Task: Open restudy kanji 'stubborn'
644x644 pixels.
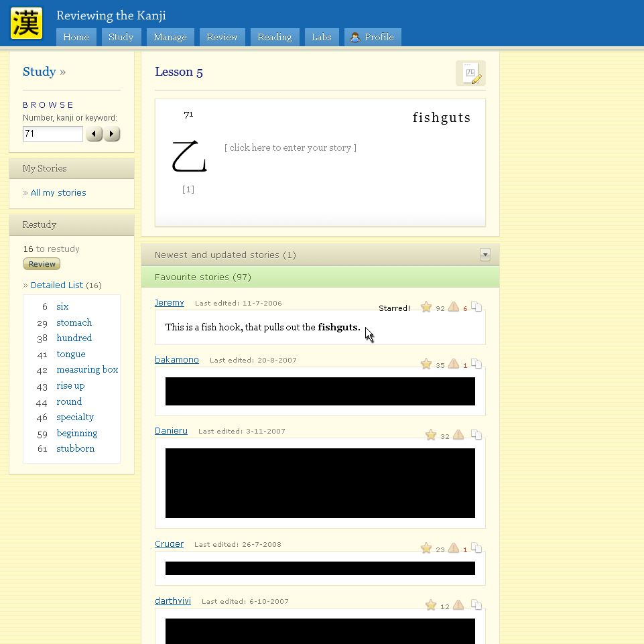Action: coord(76,448)
